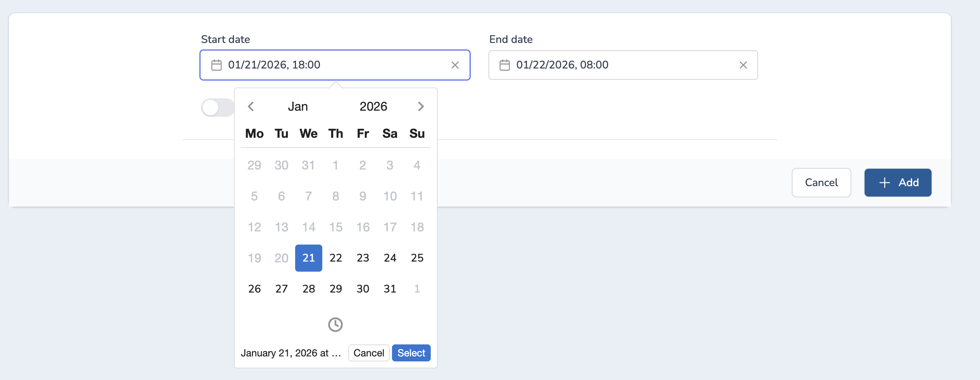Select January 31 on the calendar
The height and width of the screenshot is (380, 980).
click(390, 288)
